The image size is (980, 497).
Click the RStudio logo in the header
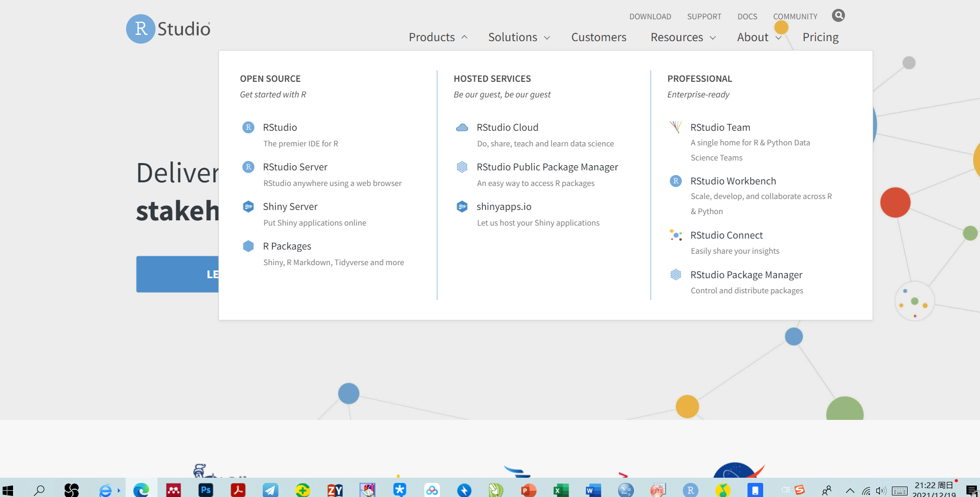pyautogui.click(x=168, y=29)
